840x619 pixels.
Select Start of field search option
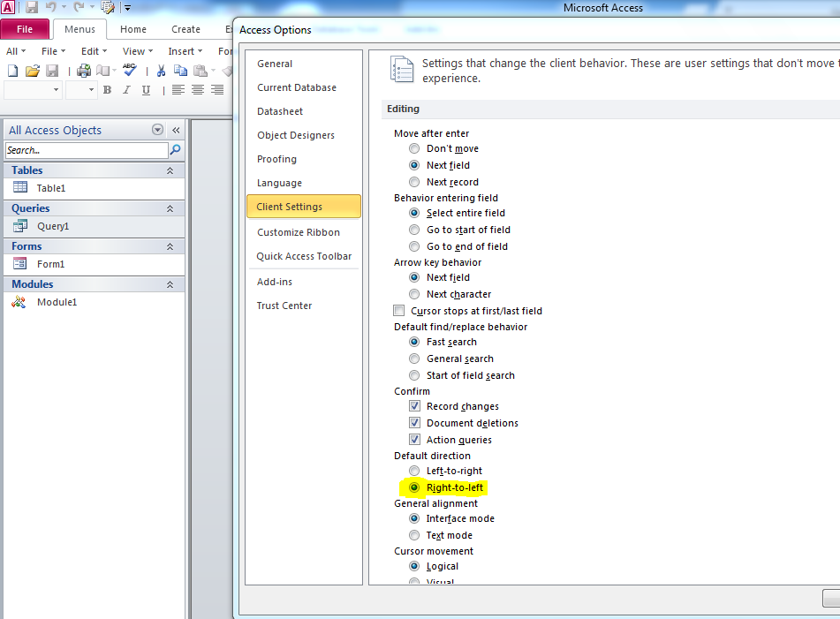414,375
